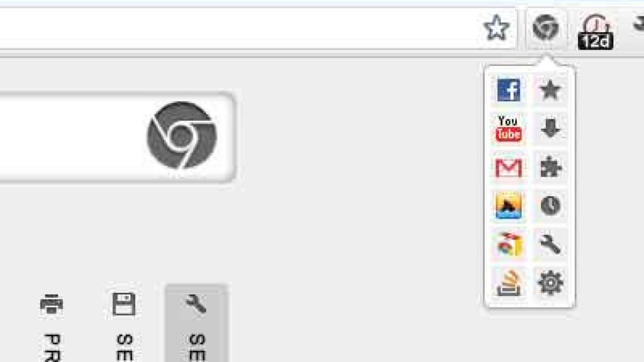Viewport: 644px width, 362px height.
Task: Open the Chrome launcher extension icon
Action: pos(545,28)
